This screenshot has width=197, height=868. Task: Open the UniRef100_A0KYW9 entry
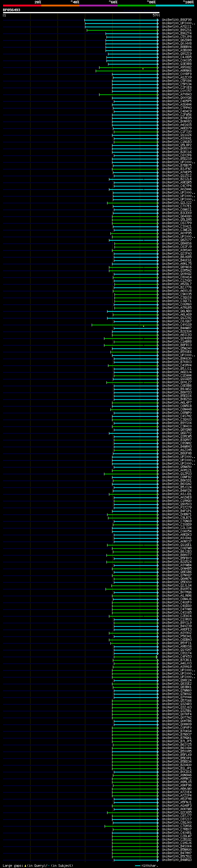[x=177, y=809]
